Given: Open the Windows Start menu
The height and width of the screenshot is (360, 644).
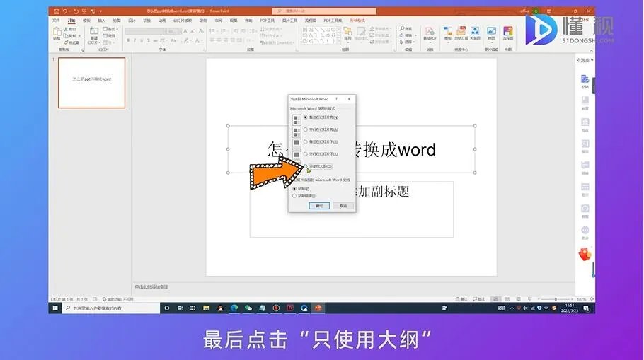Looking at the screenshot, I should click(x=55, y=308).
